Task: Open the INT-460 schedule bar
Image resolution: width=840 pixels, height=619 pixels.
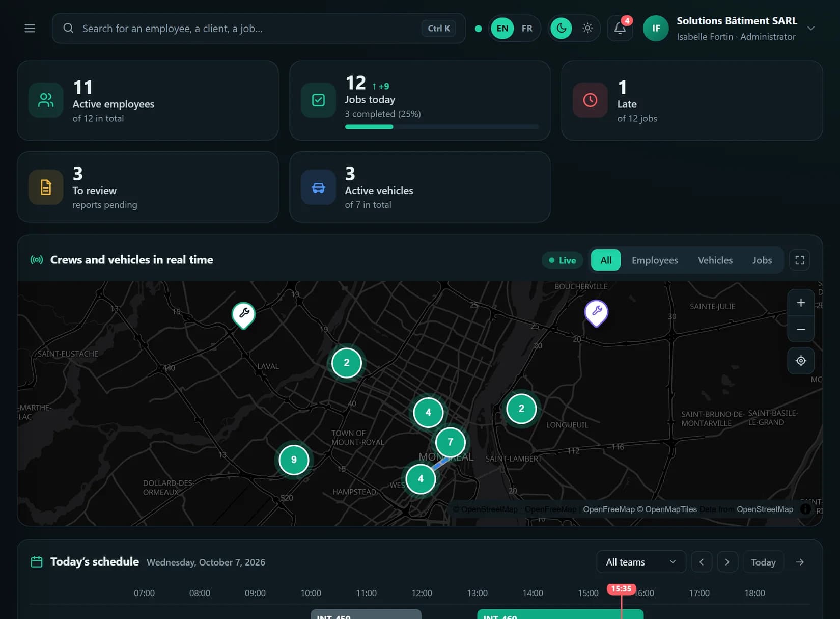Action: (560, 614)
